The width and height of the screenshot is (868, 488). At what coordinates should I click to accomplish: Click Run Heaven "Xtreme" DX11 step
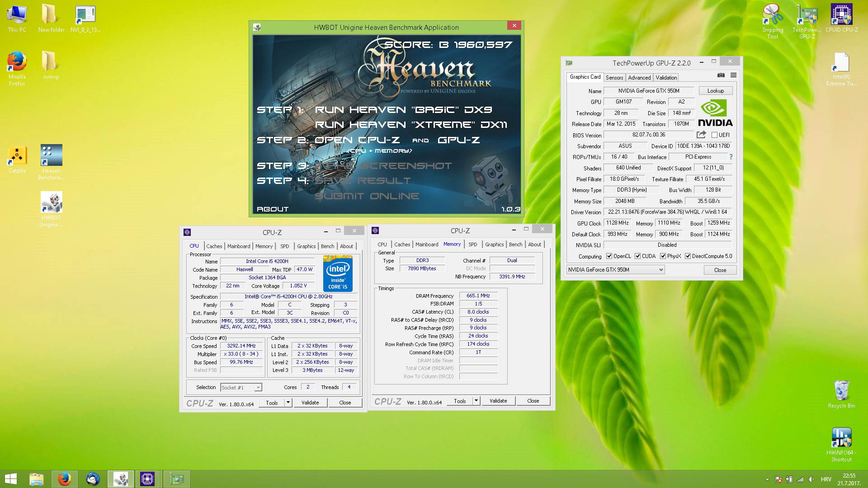point(411,125)
